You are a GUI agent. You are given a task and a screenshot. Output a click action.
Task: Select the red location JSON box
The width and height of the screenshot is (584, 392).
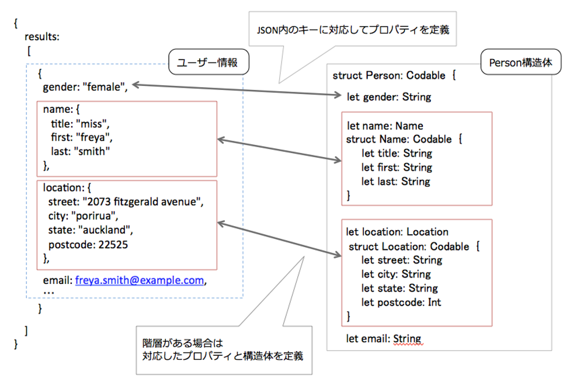[x=126, y=225]
